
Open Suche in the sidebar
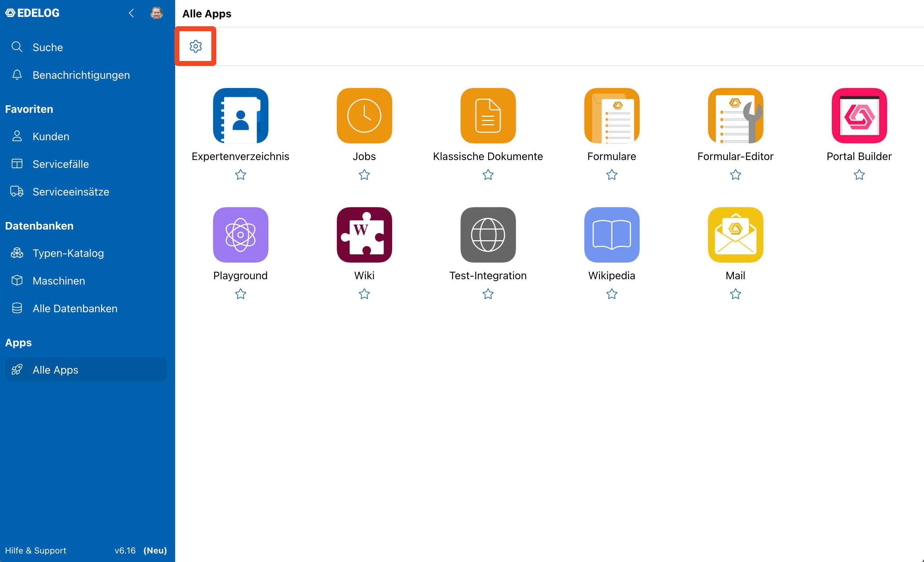pos(86,47)
